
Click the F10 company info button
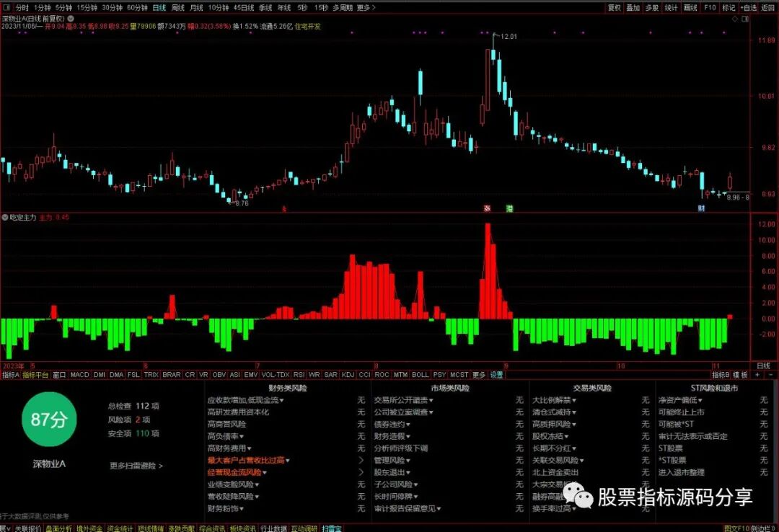pyautogui.click(x=710, y=7)
